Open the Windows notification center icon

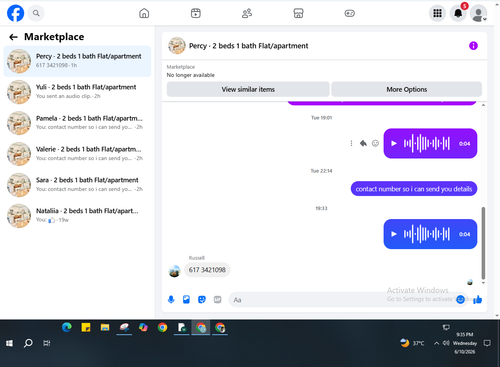click(x=487, y=343)
